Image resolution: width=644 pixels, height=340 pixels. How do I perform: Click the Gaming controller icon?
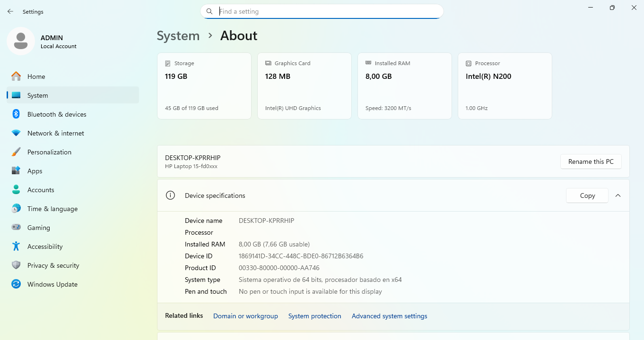click(16, 228)
